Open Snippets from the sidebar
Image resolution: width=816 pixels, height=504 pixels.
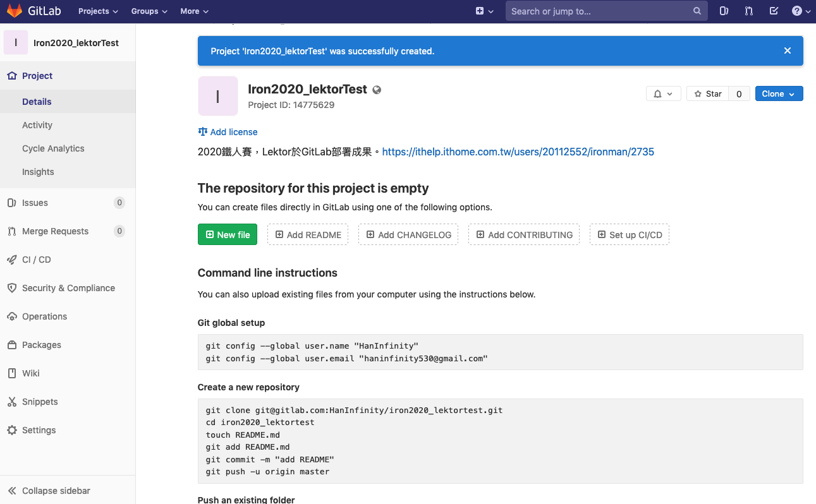pos(40,401)
